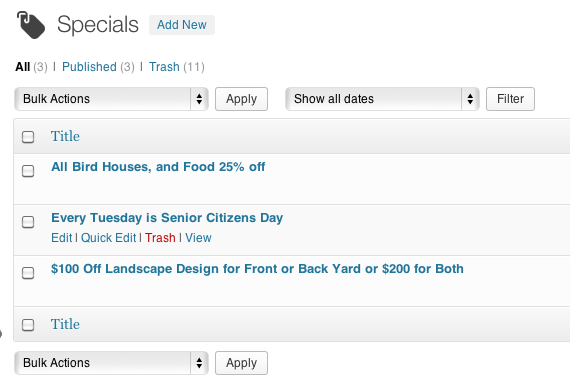Expand the Show all dates dropdown
Screen dimensions: 570x382
382,99
